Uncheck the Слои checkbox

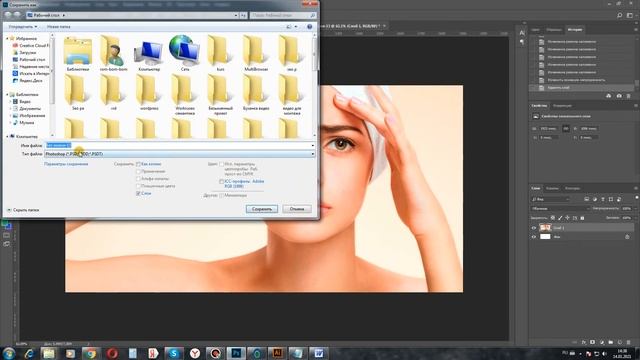click(x=138, y=193)
